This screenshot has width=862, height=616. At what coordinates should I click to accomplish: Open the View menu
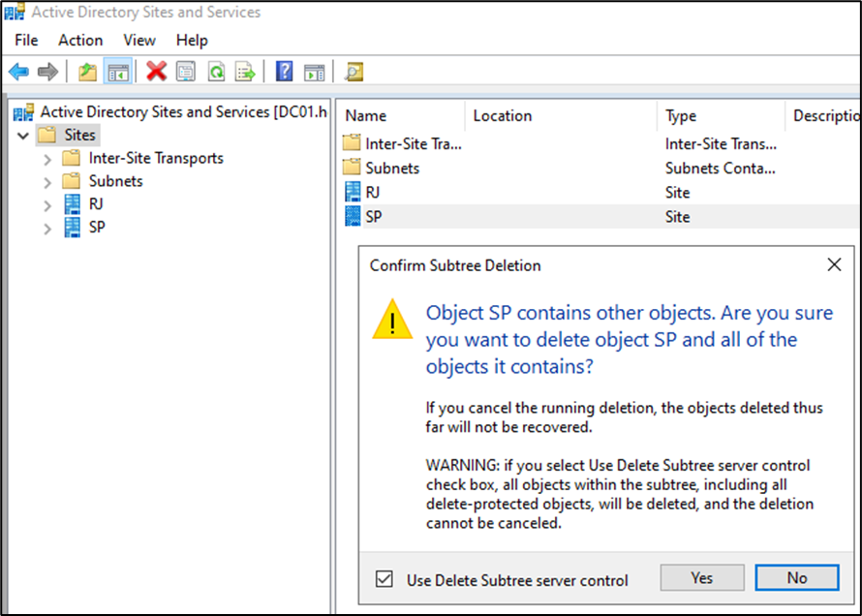pyautogui.click(x=139, y=40)
